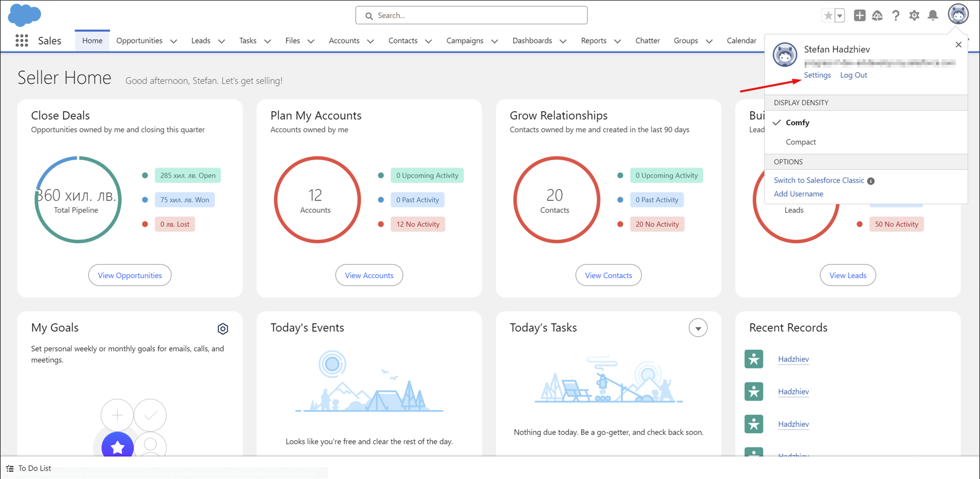Click the View Opportunities button
Image resolution: width=980 pixels, height=479 pixels.
(x=130, y=275)
